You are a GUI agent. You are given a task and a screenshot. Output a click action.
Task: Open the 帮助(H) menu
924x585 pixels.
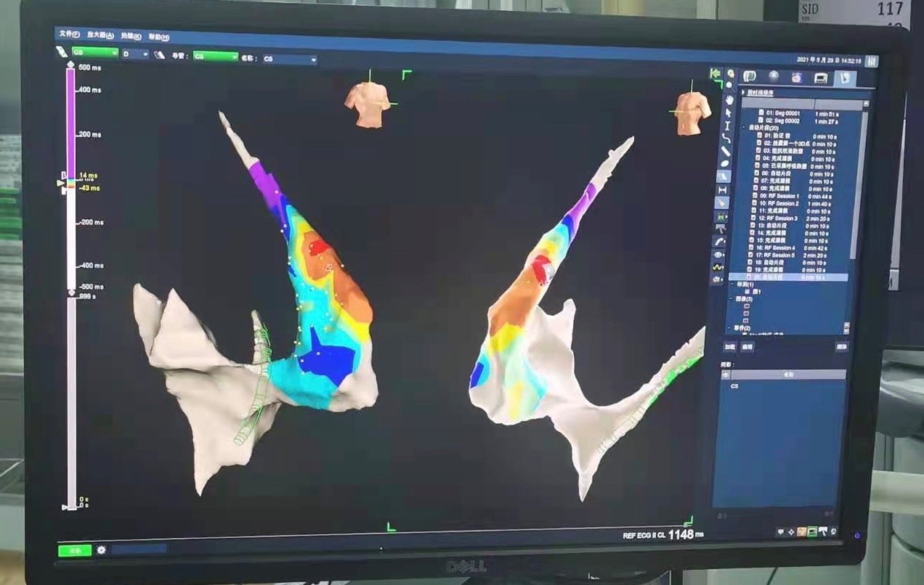point(158,38)
